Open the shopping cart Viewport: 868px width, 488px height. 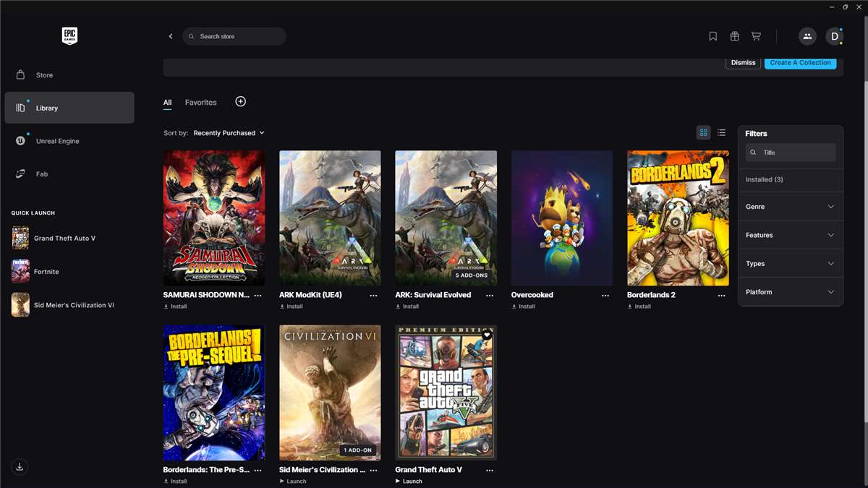point(756,36)
